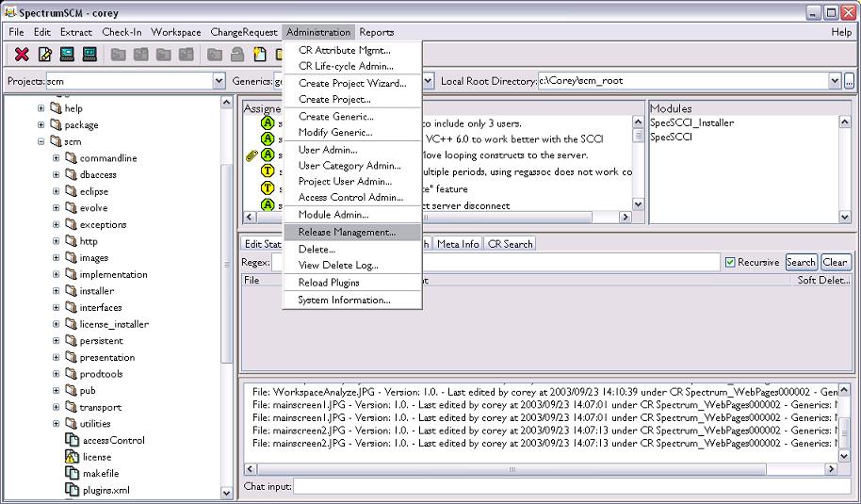Click the folder icon next to presentation
861x504 pixels.
coord(71,357)
